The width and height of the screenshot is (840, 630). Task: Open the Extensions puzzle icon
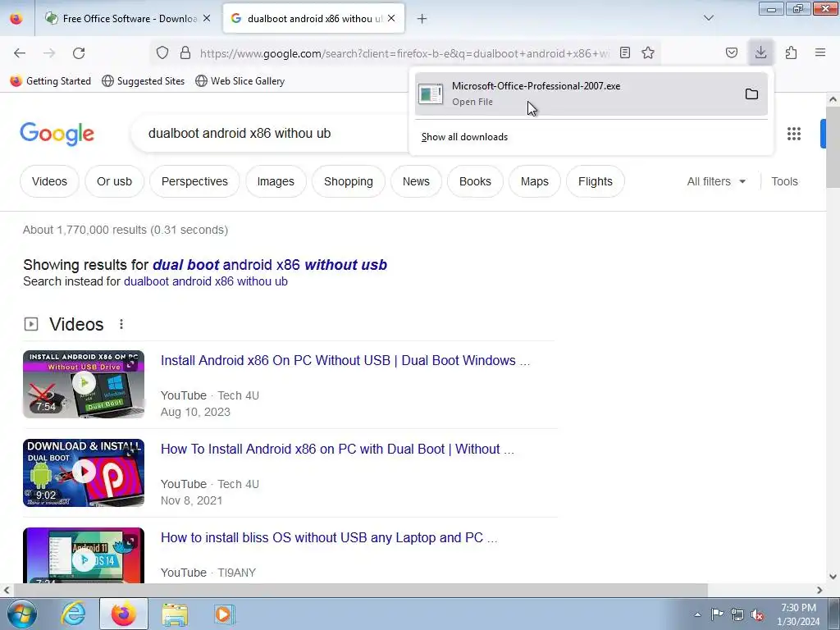tap(792, 53)
